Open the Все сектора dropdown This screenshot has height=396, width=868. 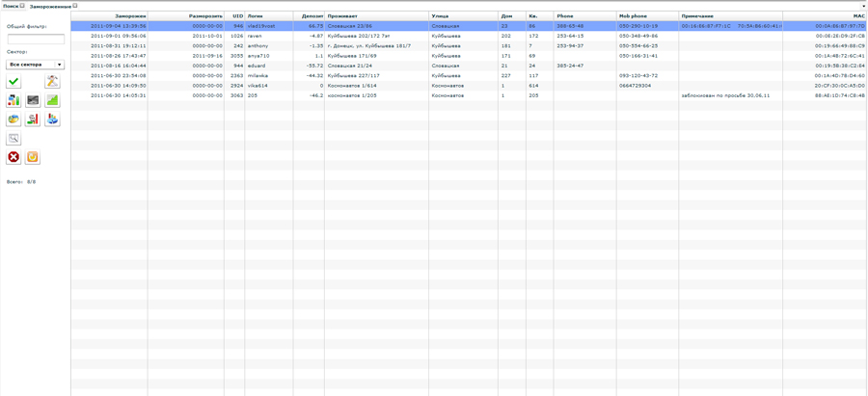35,65
